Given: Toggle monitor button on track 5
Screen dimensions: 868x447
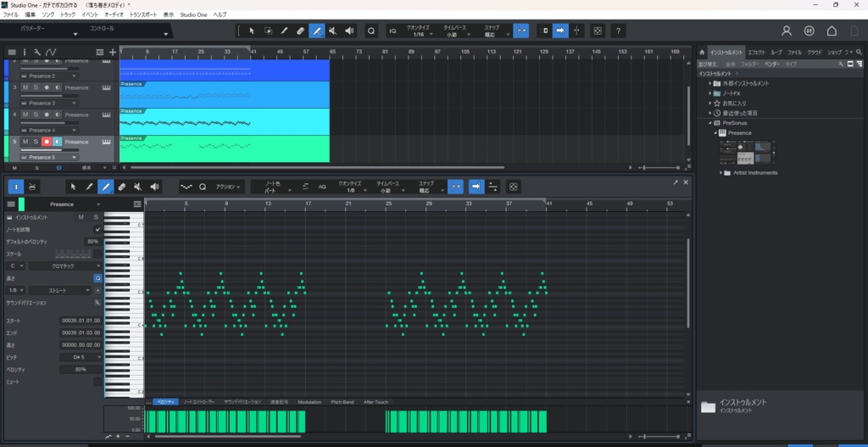Looking at the screenshot, I should 57,142.
